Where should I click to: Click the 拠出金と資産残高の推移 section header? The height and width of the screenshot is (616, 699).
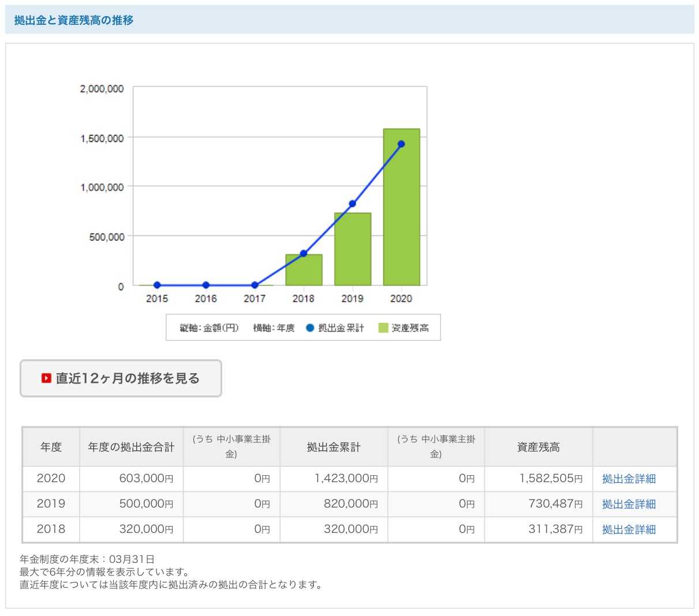pyautogui.click(x=350, y=20)
